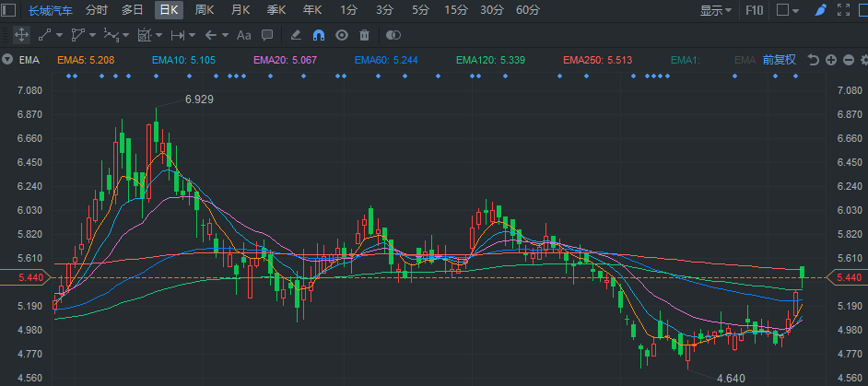The image size is (868, 386).
Task: Select the 1分 minute interval
Action: 348,10
